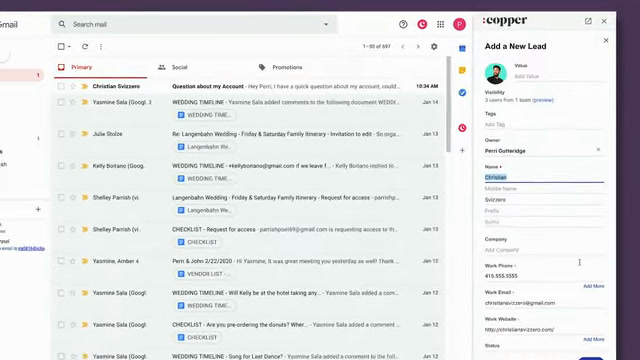This screenshot has width=640, height=360.
Task: Pop out the Copper panel
Action: click(588, 21)
